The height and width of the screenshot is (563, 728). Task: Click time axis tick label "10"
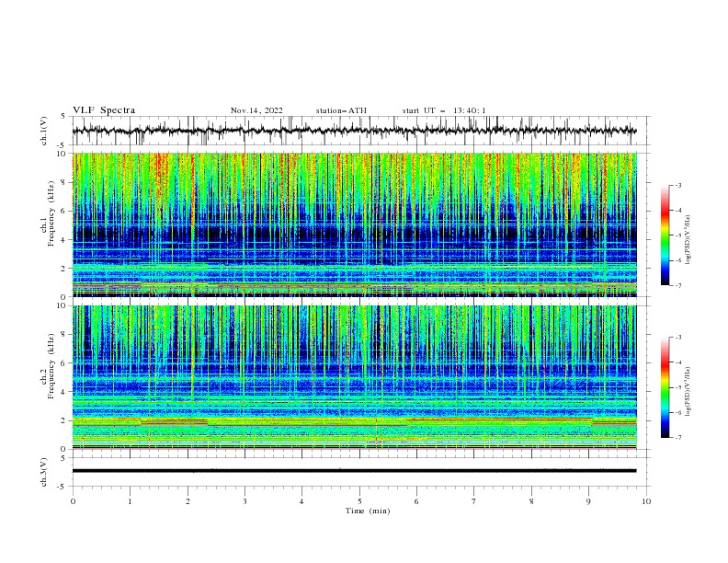(646, 501)
